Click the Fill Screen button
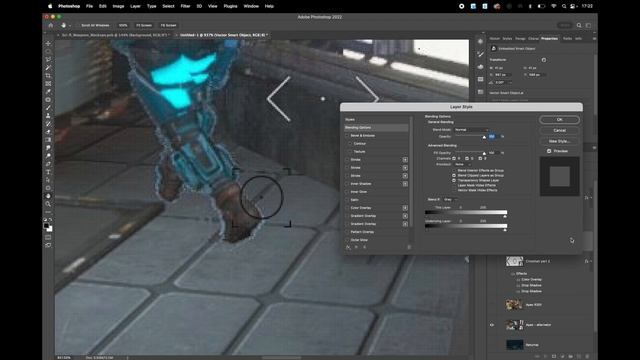The image size is (640, 360). click(x=168, y=25)
